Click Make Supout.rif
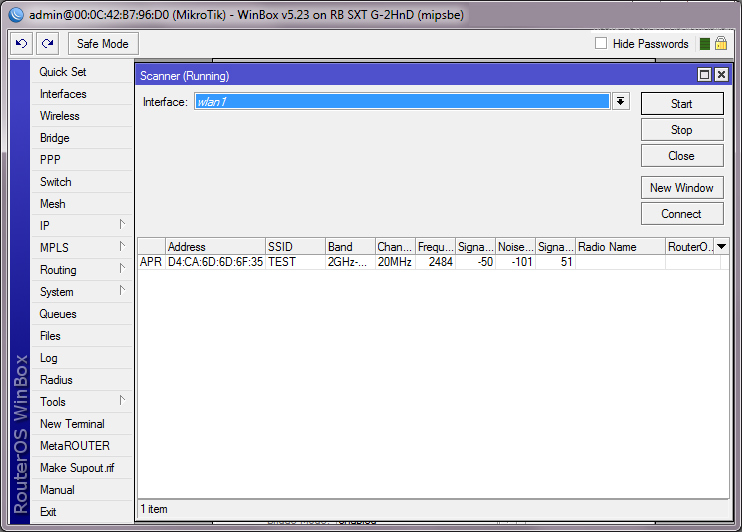 point(81,468)
